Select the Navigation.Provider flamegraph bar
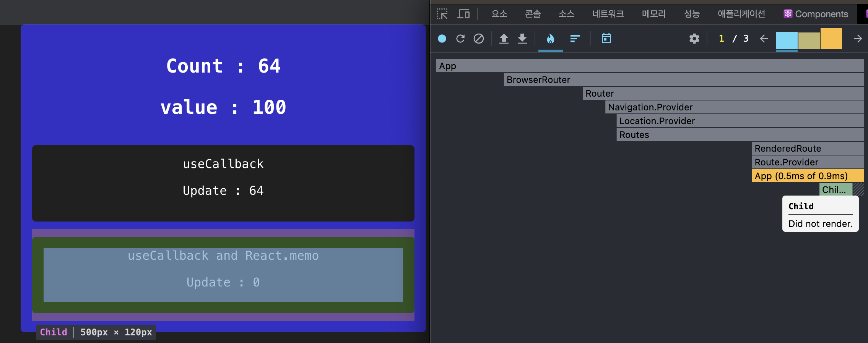Screen dimensions: 868x343 [735, 107]
